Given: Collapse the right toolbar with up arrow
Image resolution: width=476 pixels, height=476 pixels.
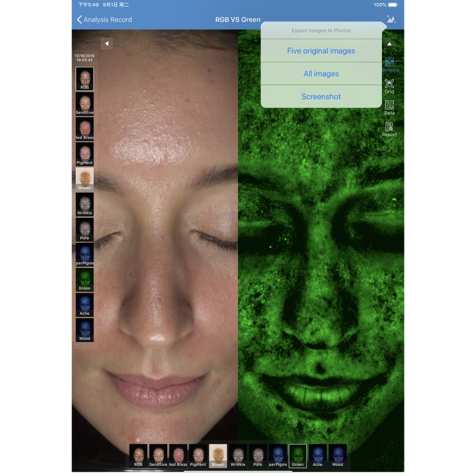Looking at the screenshot, I should 389,43.
